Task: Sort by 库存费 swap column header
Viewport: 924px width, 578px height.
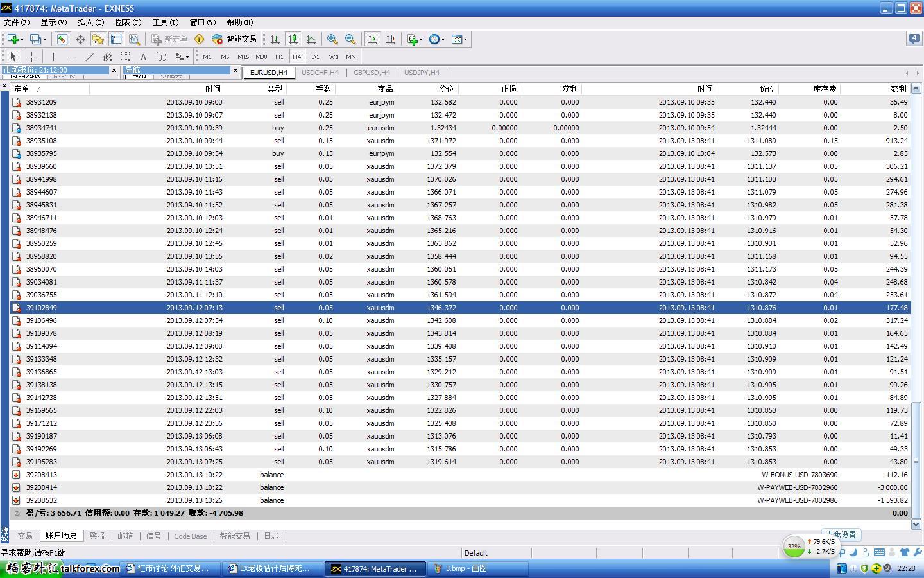Action: 809,89
